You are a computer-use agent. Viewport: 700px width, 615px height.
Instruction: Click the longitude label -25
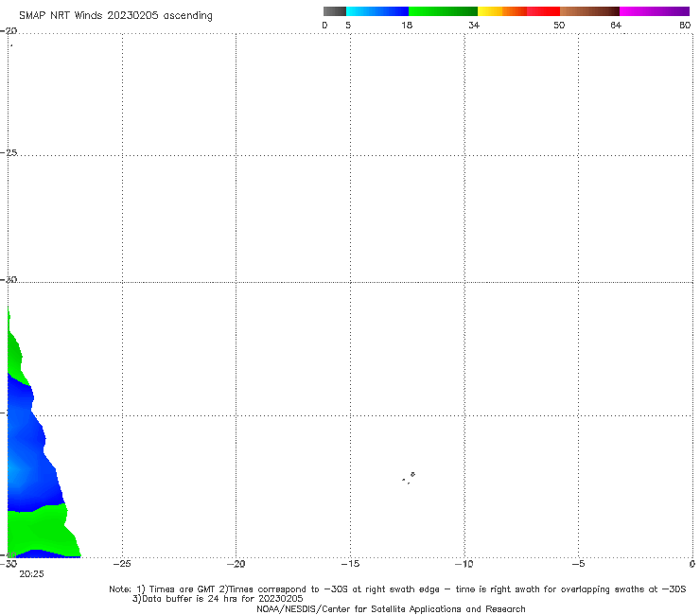point(122,564)
